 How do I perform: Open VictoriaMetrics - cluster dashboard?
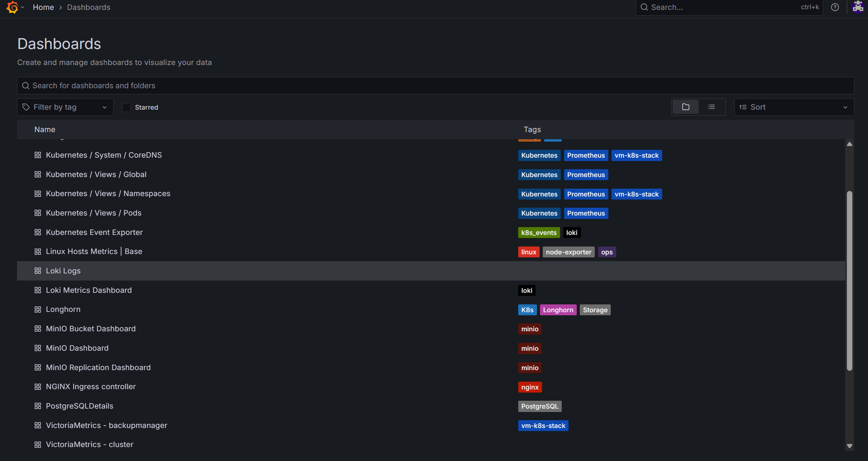[x=89, y=444]
